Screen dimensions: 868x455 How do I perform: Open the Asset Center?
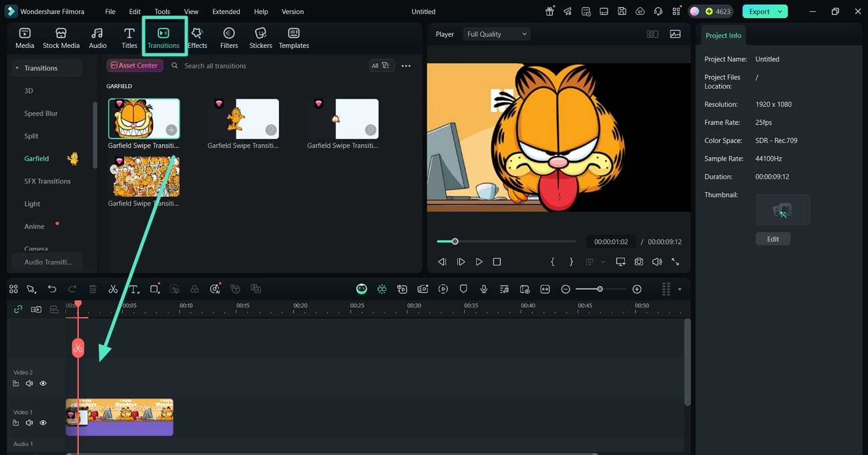pos(135,65)
